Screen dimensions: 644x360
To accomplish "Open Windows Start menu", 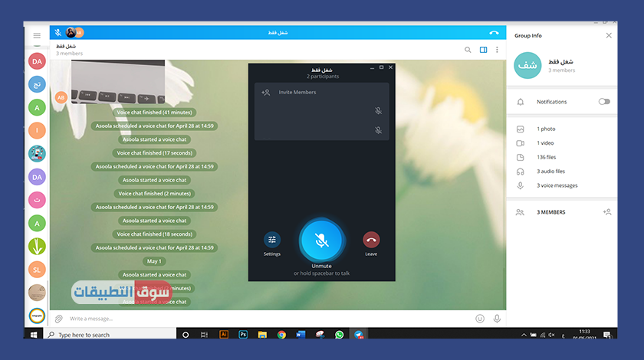I will pos(34,335).
